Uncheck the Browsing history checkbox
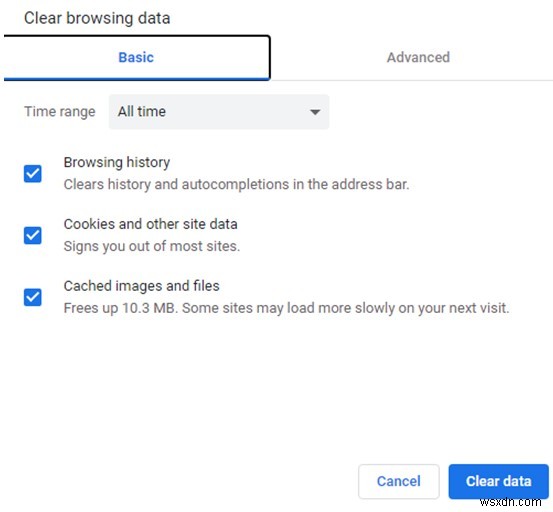Screen dimensions: 553x512 pos(33,173)
